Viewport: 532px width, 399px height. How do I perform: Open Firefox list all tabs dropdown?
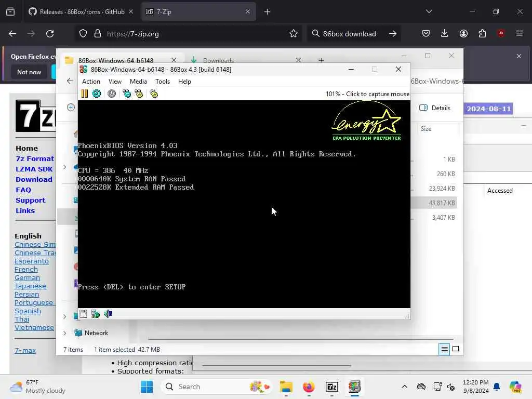coord(429,11)
